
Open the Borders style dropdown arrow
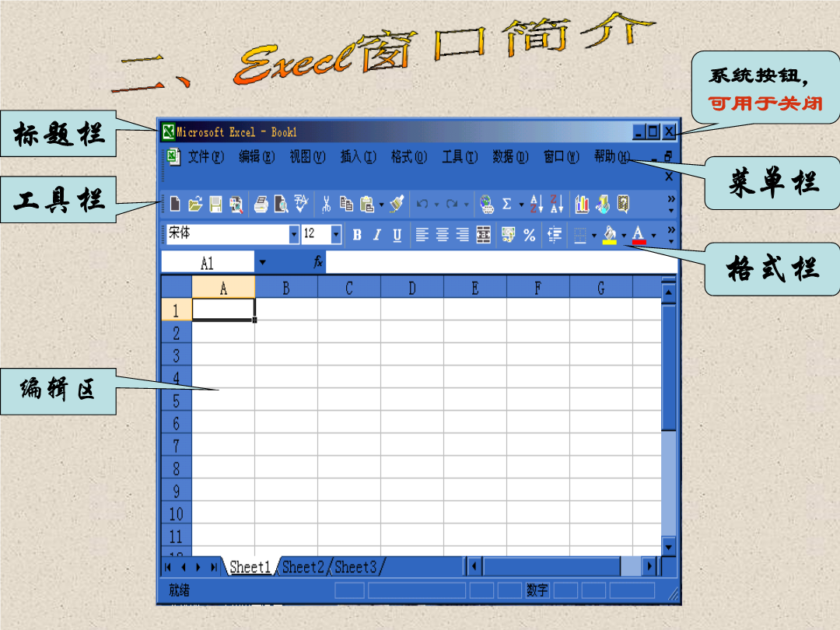point(594,235)
